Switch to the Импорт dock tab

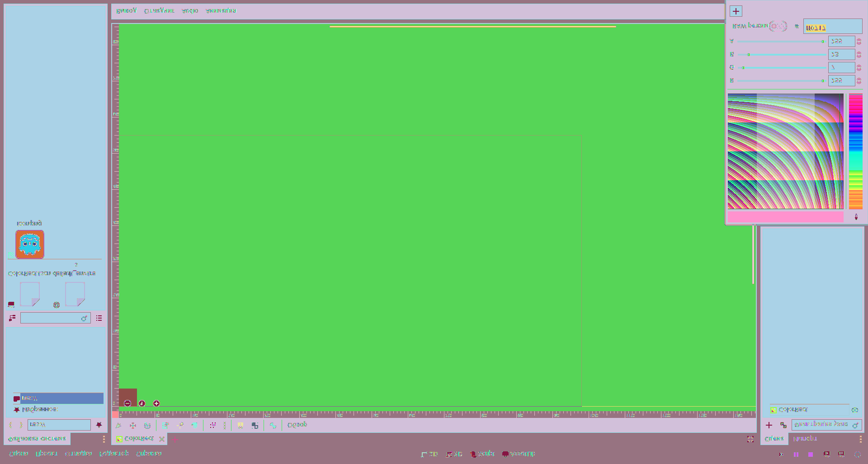point(805,439)
